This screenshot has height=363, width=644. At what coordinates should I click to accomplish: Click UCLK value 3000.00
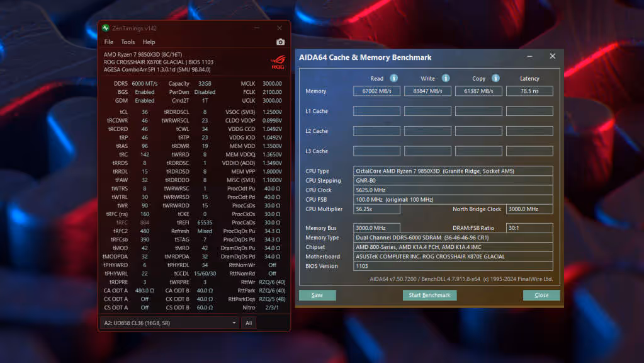273,100
